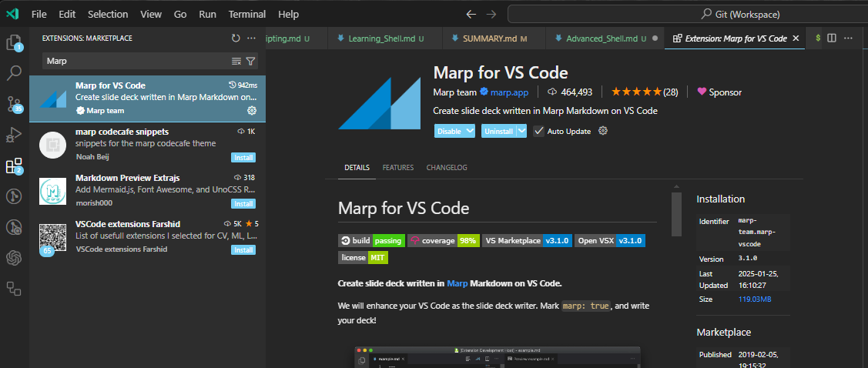Open Run and Debug view icon
Viewport: 868px width, 368px height.
pyautogui.click(x=14, y=135)
